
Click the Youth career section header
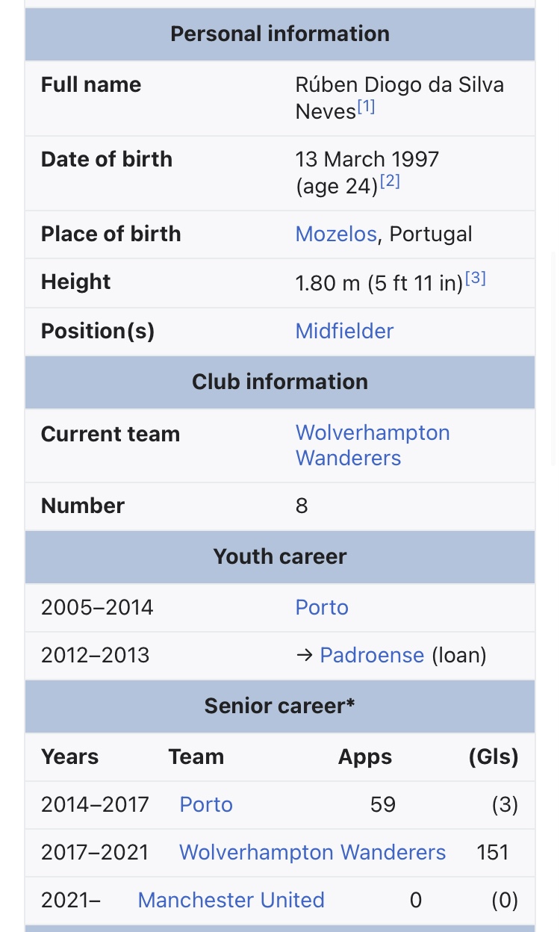tap(280, 556)
